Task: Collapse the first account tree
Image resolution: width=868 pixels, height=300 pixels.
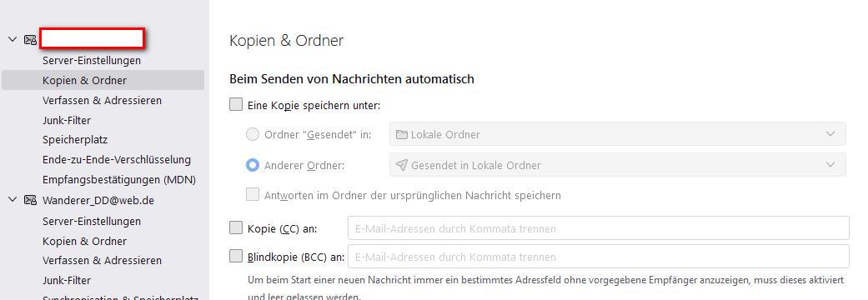Action: pos(13,39)
